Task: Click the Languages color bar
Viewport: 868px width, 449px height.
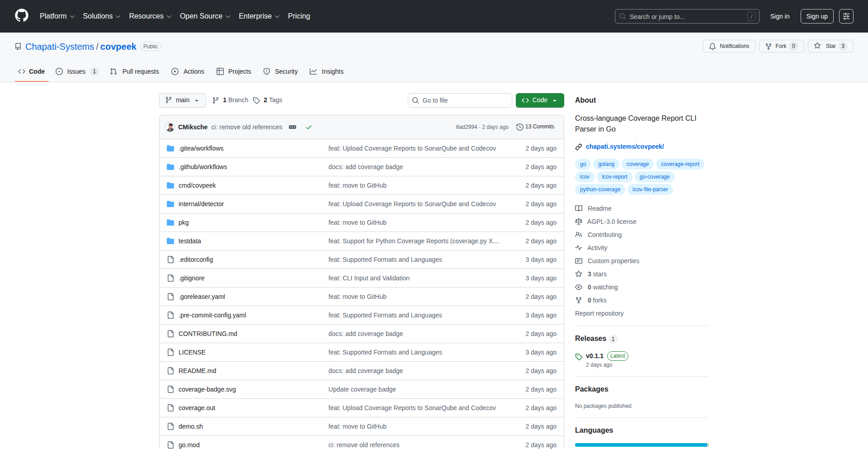Action: 641,445
